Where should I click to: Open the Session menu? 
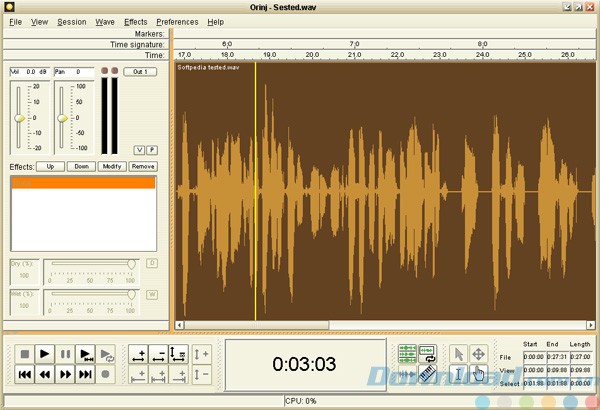tap(72, 21)
